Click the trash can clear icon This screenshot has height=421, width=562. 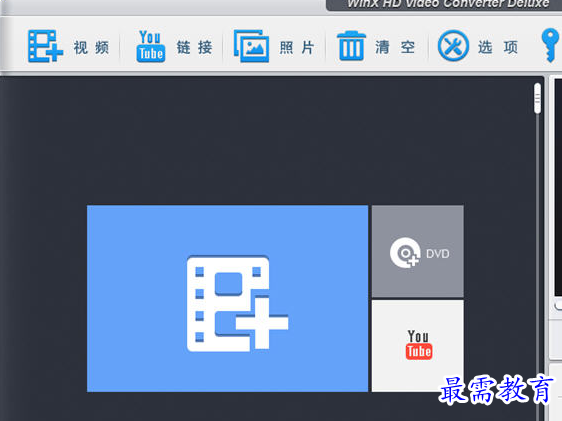click(351, 46)
